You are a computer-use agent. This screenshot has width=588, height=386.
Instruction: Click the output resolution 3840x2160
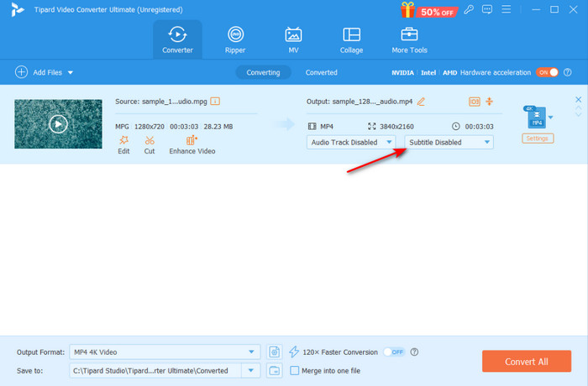396,127
